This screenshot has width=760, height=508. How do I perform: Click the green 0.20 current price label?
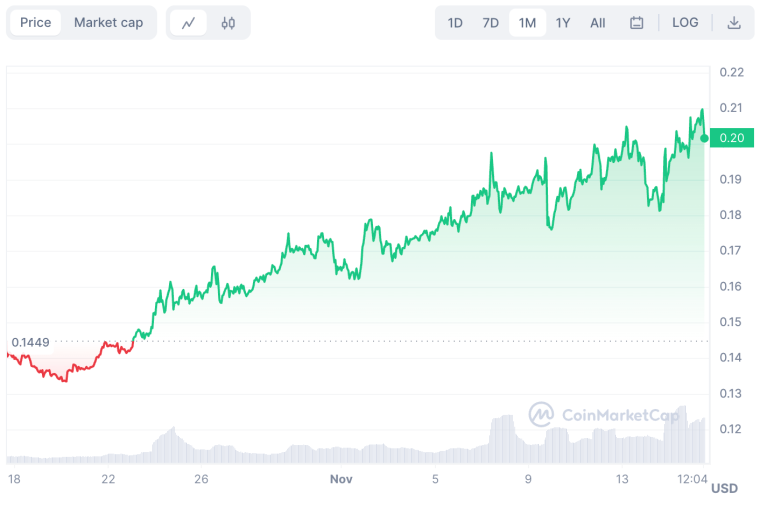click(732, 138)
